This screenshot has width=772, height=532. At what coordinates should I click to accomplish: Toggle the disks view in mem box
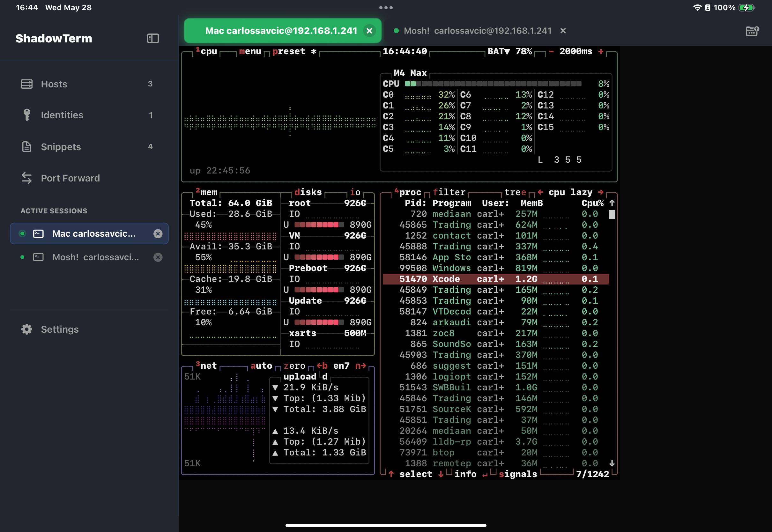[x=308, y=192]
